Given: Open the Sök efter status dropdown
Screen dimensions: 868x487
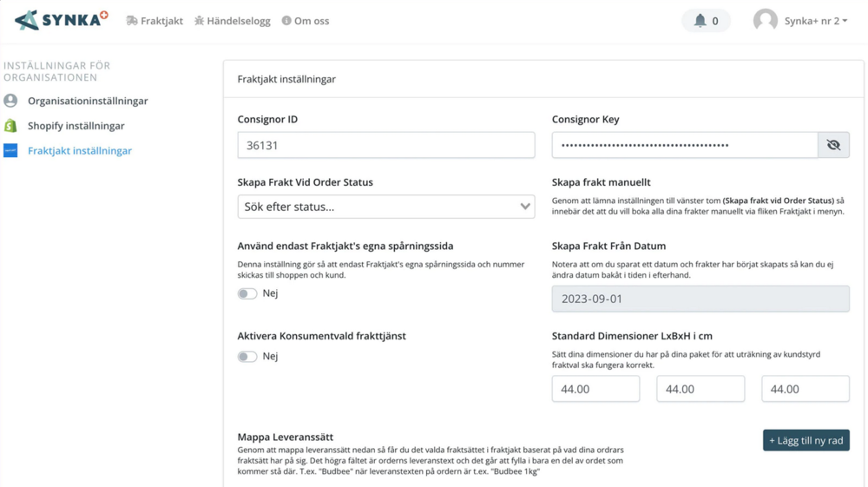Looking at the screenshot, I should (386, 207).
